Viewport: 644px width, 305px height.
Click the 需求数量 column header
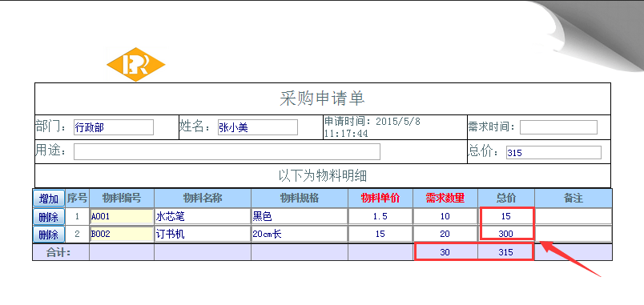[x=445, y=199]
